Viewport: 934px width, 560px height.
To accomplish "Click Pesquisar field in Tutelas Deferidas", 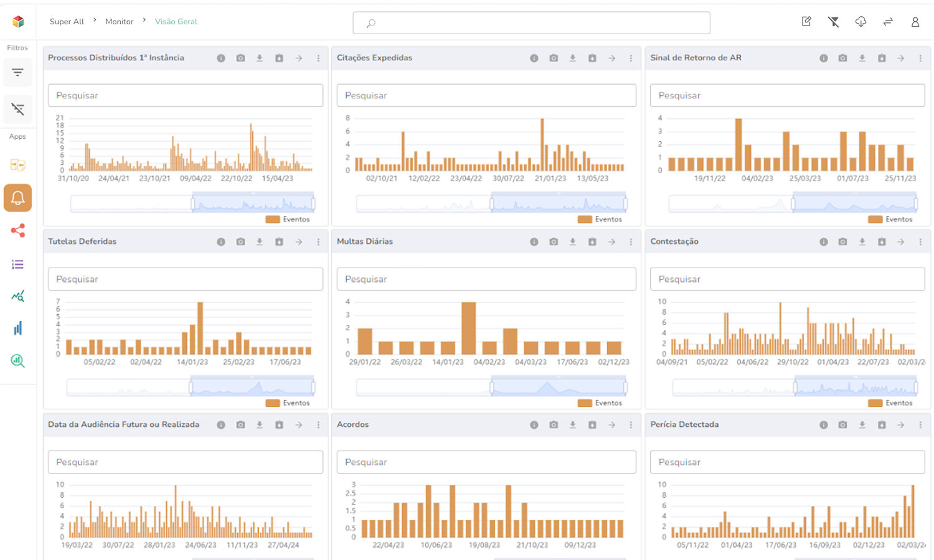I will (186, 279).
